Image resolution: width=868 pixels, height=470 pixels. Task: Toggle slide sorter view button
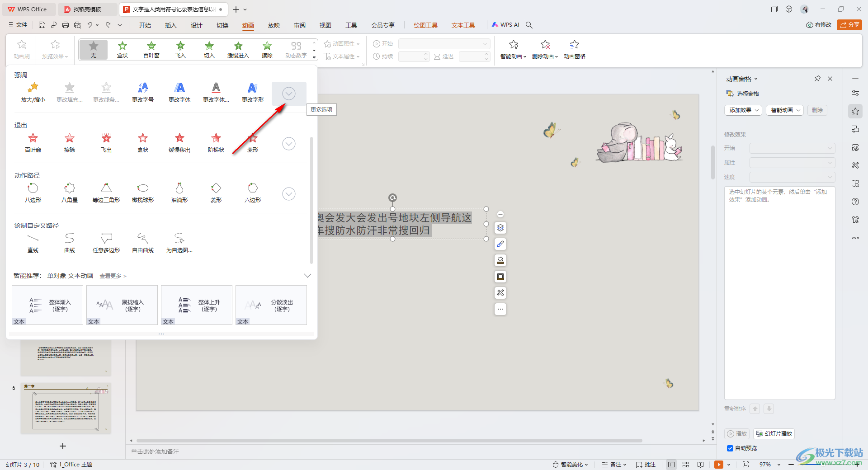click(686, 465)
